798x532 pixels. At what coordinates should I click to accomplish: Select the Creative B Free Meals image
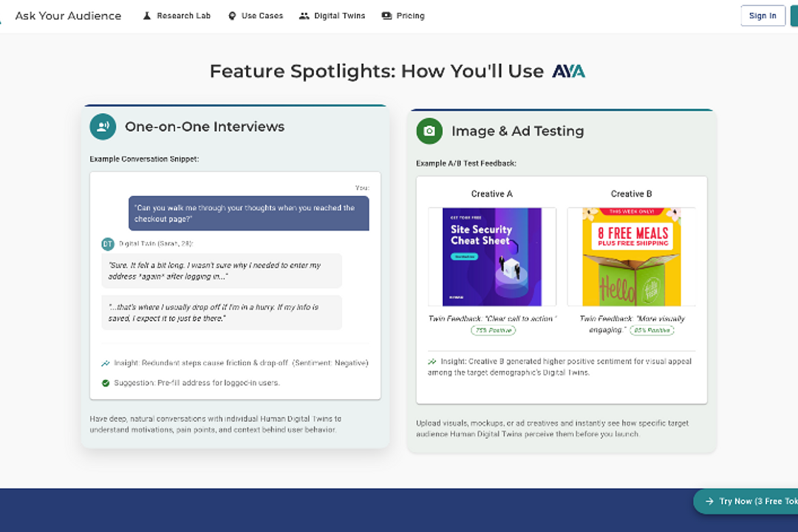point(631,256)
